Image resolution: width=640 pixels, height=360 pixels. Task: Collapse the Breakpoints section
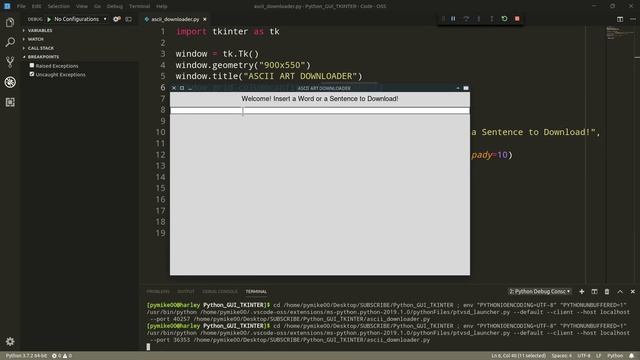(43, 57)
